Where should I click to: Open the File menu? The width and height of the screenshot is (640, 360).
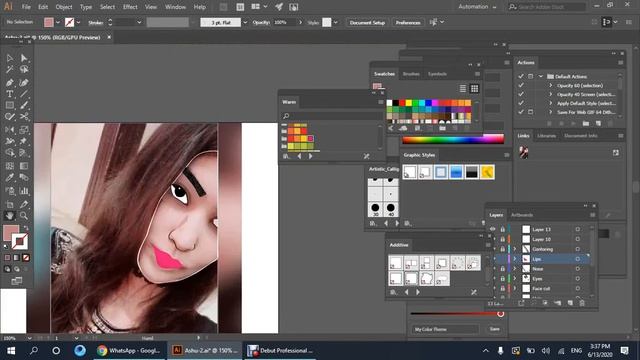[26, 7]
